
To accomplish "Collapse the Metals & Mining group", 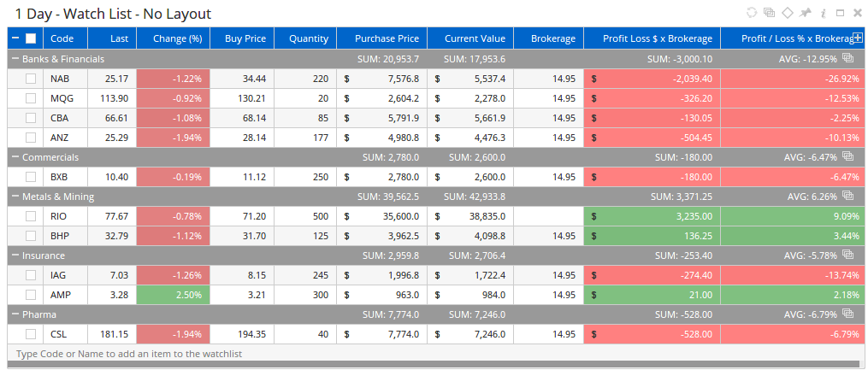I will point(15,197).
